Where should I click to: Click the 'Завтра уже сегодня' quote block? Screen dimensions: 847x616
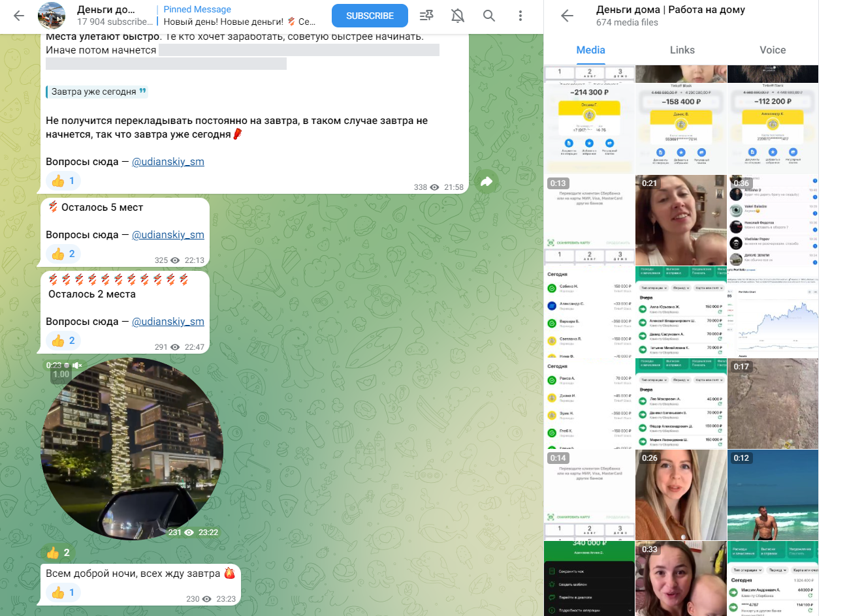coord(97,92)
